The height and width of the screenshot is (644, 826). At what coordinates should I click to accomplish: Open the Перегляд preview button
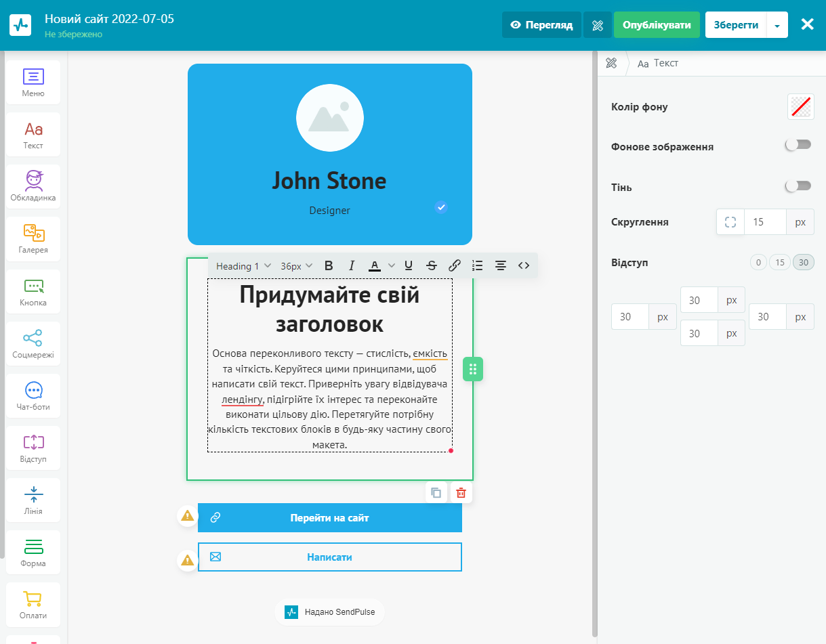point(541,25)
